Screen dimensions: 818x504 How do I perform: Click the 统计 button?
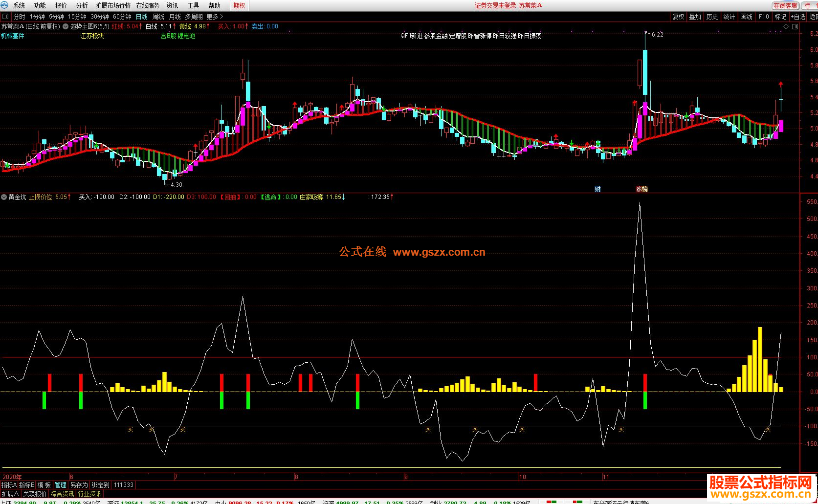(729, 17)
